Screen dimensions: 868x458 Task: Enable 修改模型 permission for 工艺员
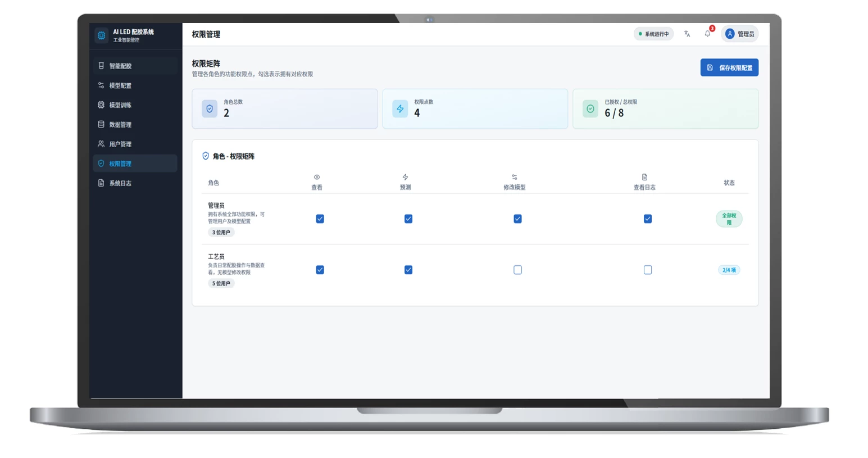coord(517,270)
